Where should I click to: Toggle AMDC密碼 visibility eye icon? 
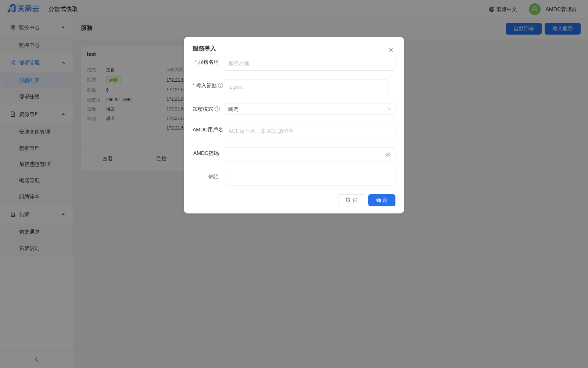(x=388, y=155)
